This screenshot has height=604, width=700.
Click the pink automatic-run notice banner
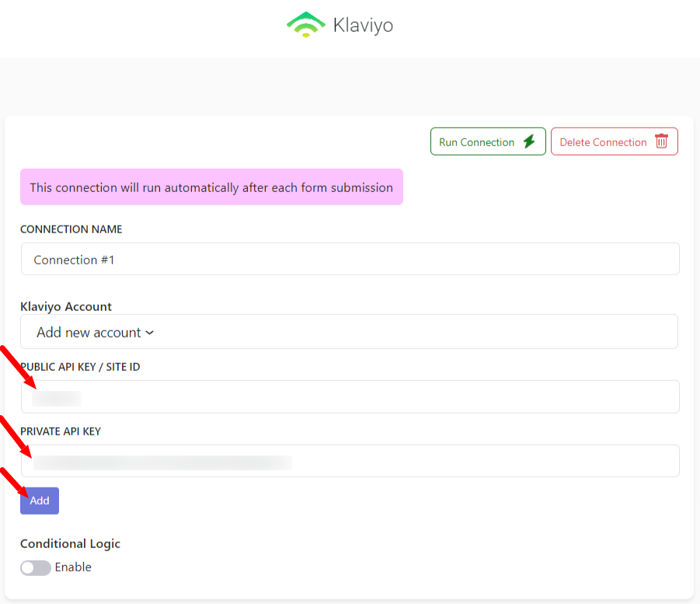coord(211,187)
